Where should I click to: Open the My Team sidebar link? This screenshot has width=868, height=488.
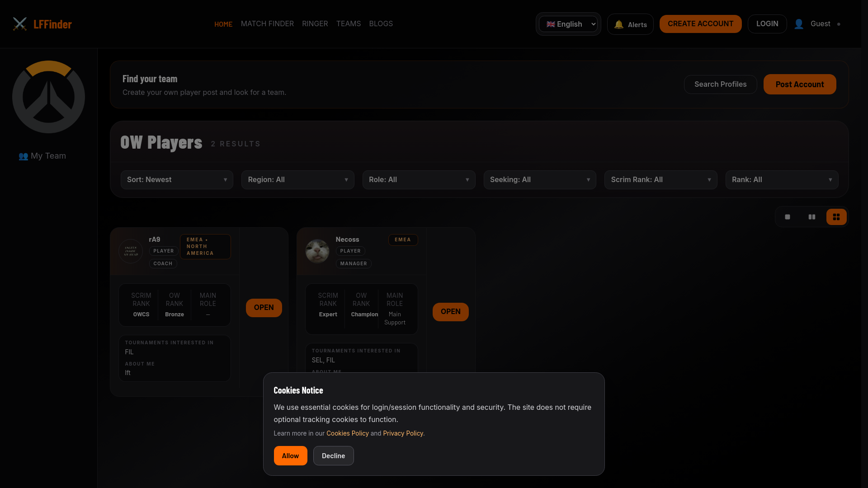(x=42, y=156)
